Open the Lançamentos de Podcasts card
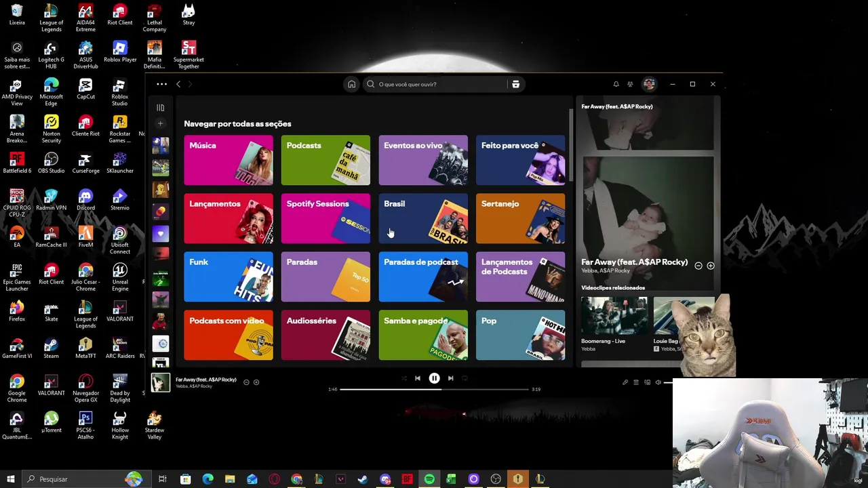This screenshot has width=868, height=488. pos(520,277)
